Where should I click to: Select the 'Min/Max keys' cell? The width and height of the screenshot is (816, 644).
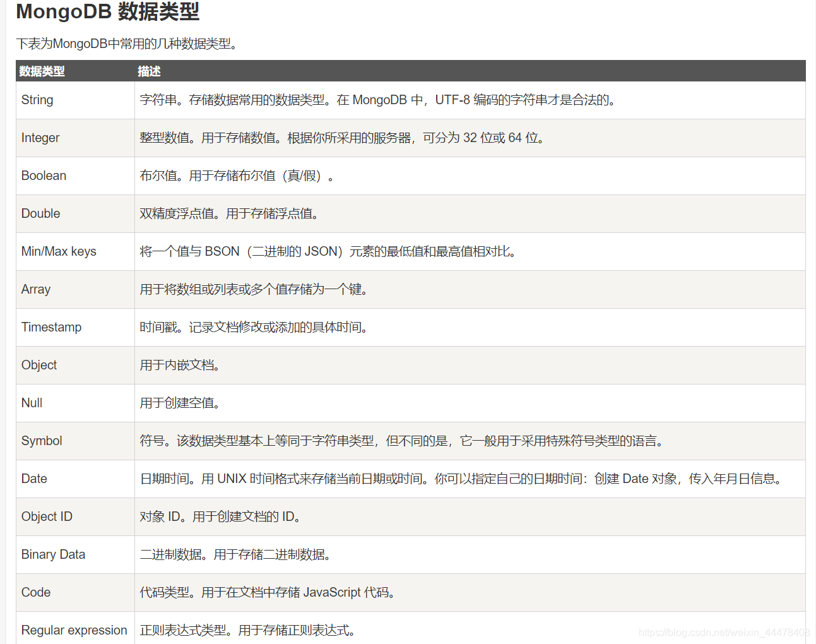75,251
